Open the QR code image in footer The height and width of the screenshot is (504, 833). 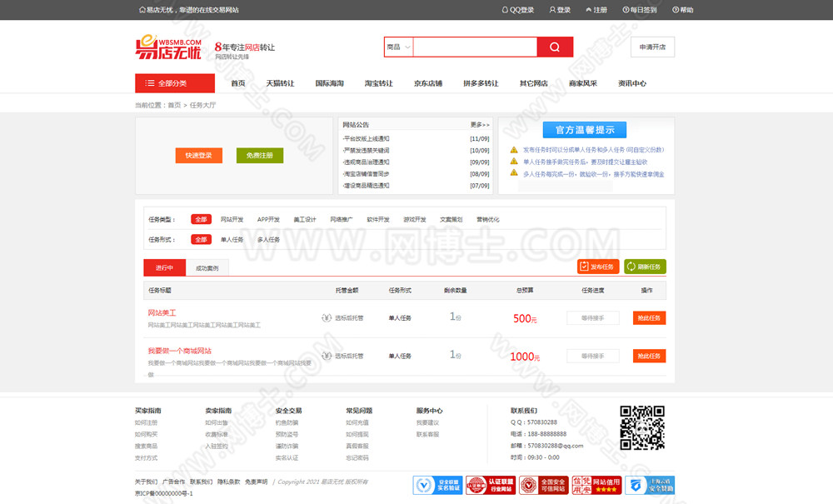[642, 427]
